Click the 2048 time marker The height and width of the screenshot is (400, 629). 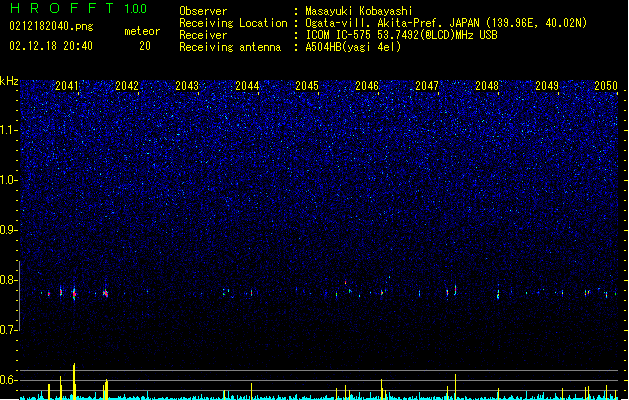coord(487,86)
